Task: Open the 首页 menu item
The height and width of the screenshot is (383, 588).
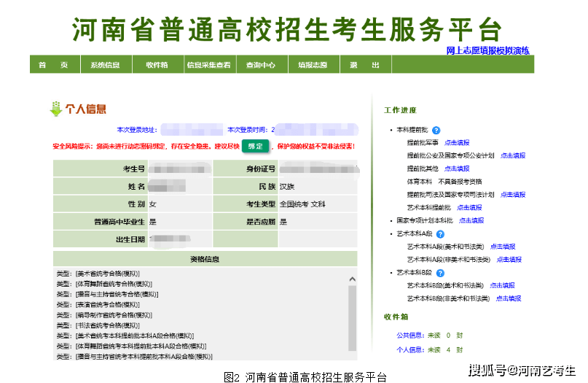Action: click(x=55, y=65)
